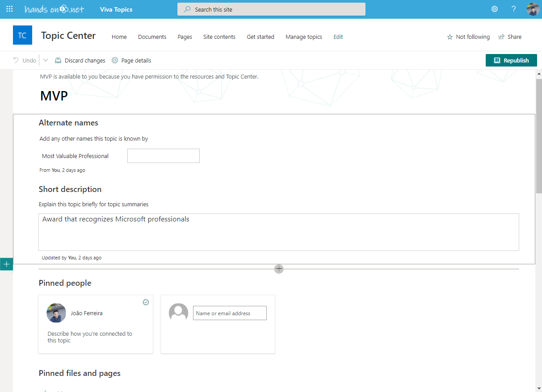Click the Share button
This screenshot has height=392, width=542.
coord(510,37)
